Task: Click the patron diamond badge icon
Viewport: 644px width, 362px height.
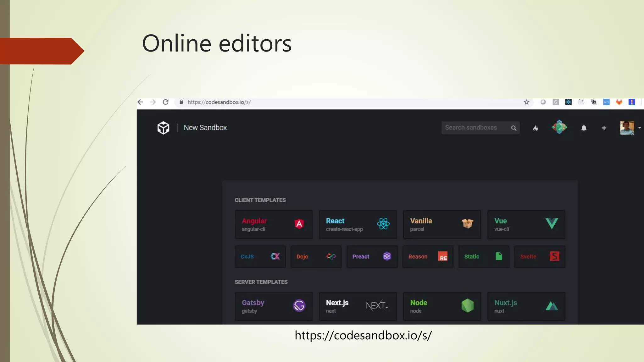Action: pyautogui.click(x=559, y=127)
